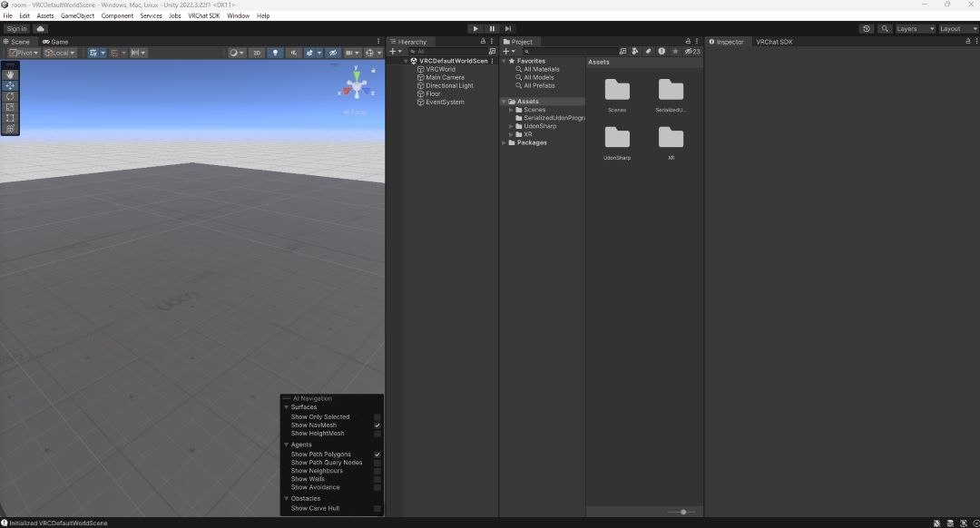Select the Move tool in the scene toolbar
This screenshot has width=980, height=528.
click(x=10, y=85)
